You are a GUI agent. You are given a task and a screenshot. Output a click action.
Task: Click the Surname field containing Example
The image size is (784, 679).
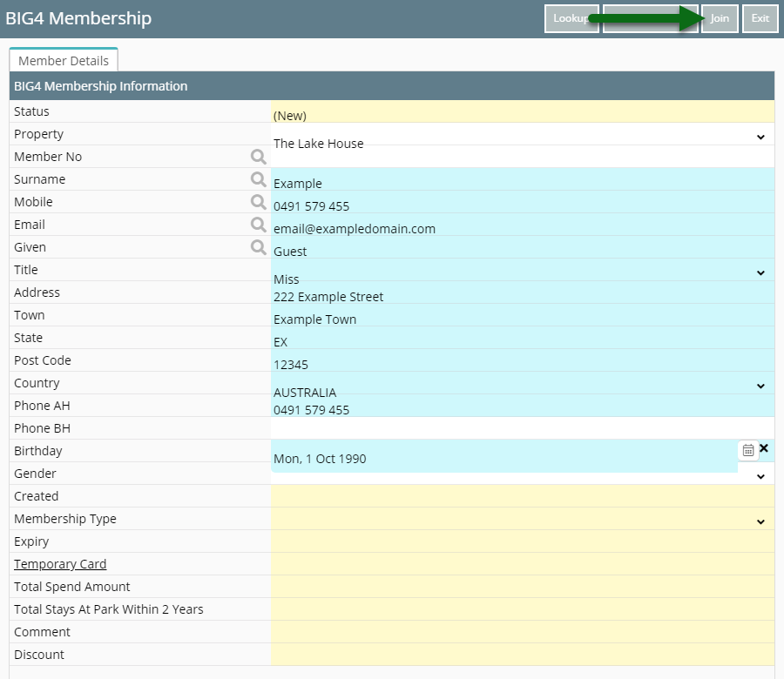click(x=523, y=179)
